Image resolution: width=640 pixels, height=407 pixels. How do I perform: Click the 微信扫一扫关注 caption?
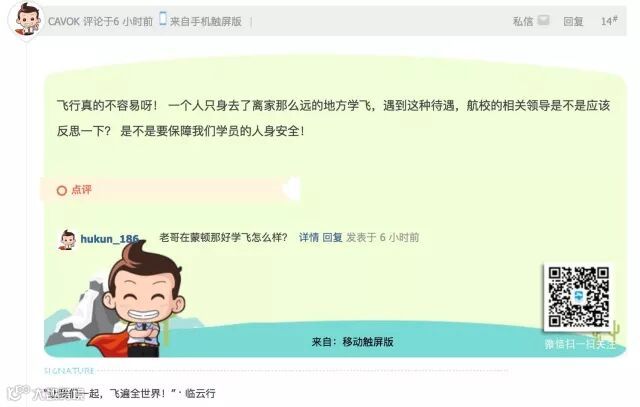[x=580, y=344]
